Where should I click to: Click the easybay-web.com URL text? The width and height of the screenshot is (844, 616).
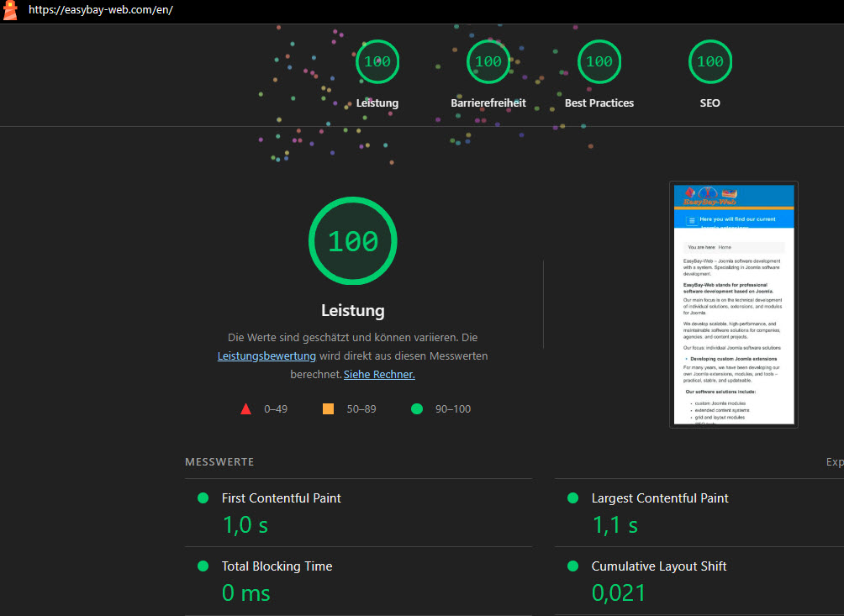100,11
